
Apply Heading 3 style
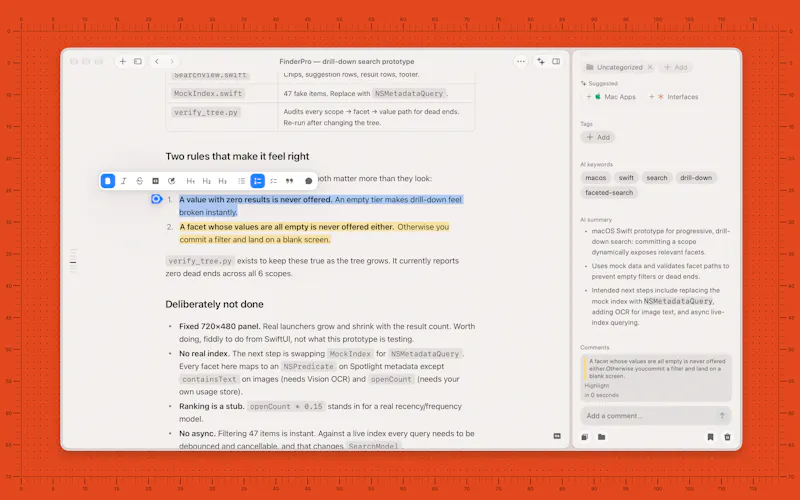click(222, 181)
